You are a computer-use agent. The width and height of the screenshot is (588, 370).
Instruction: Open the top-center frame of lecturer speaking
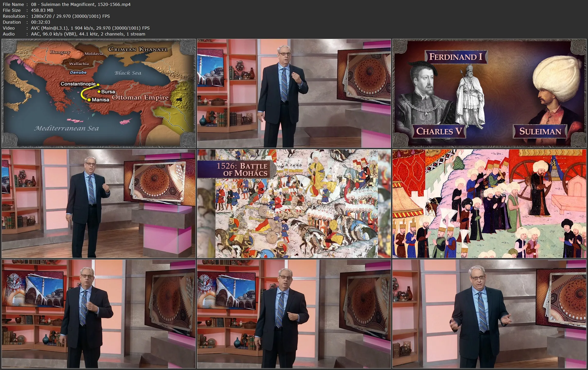294,93
